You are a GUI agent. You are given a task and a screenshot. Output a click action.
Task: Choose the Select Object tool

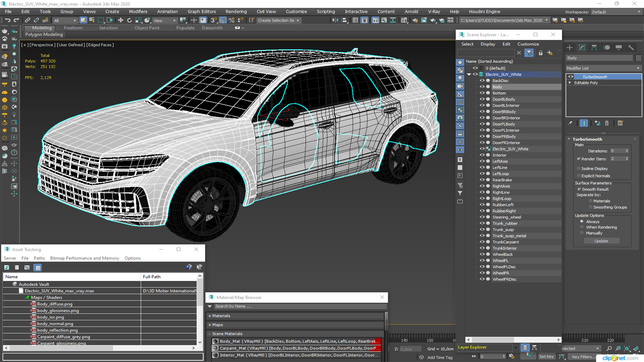pyautogui.click(x=83, y=20)
